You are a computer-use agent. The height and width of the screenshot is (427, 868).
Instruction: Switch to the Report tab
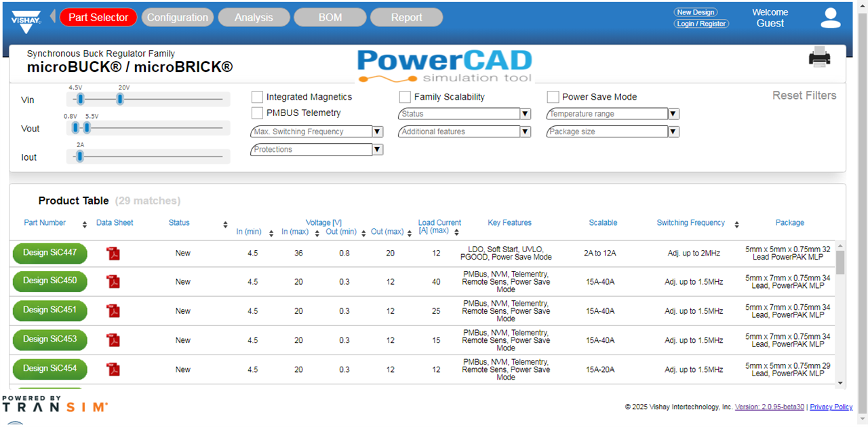pyautogui.click(x=406, y=18)
